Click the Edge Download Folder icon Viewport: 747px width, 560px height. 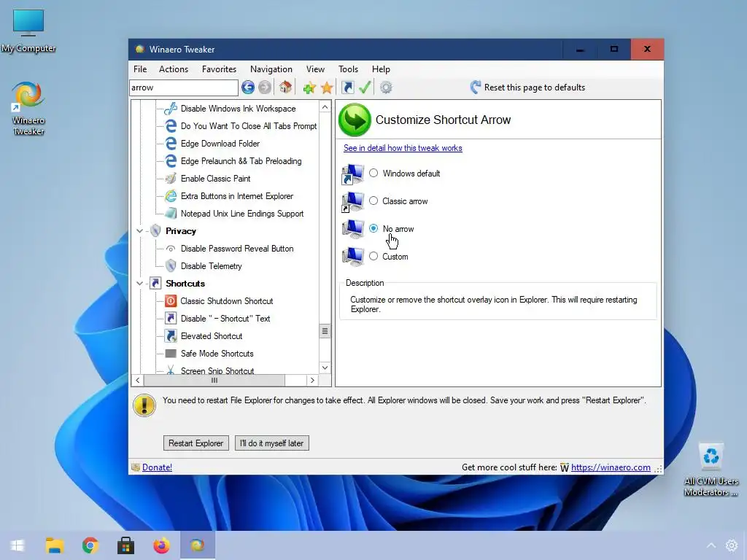[x=171, y=144]
